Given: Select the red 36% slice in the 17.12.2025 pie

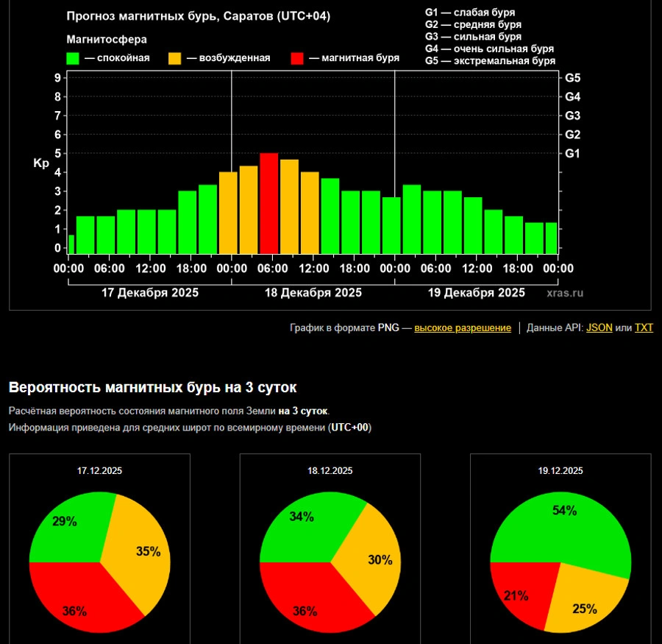Looking at the screenshot, I should click(x=81, y=600).
